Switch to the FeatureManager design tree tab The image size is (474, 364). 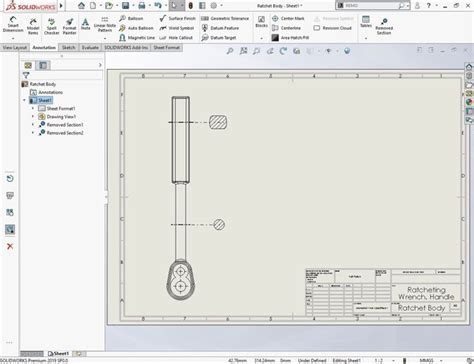click(28, 65)
